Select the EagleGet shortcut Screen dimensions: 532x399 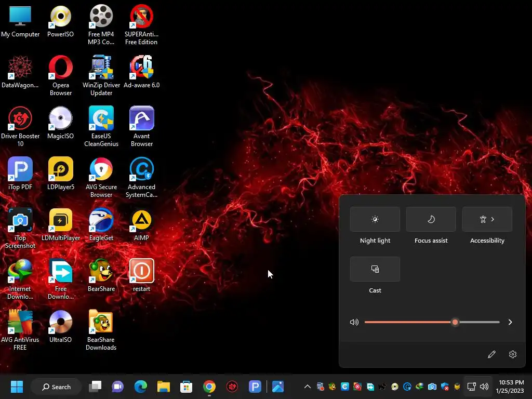pyautogui.click(x=101, y=224)
